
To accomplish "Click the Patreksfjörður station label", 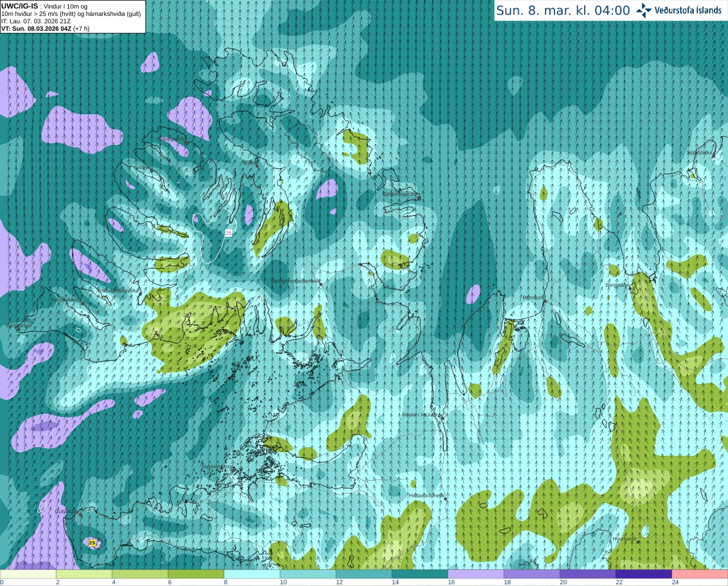I will tap(67, 300).
